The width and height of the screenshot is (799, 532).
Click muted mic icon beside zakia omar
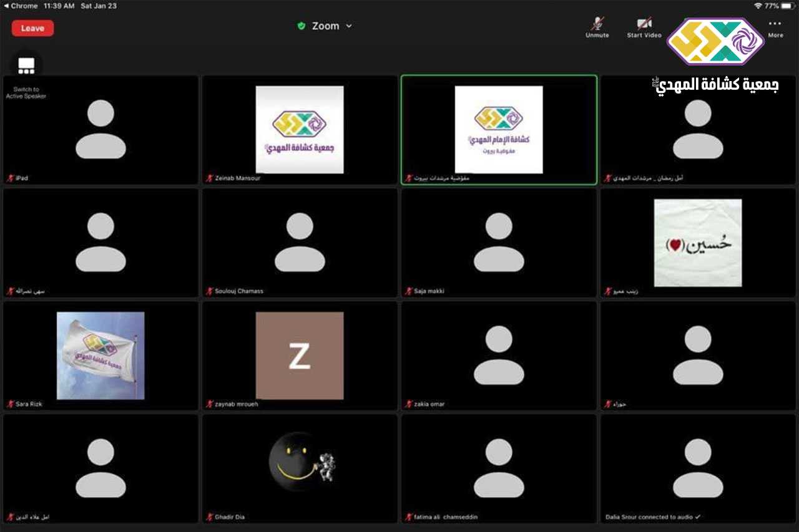coord(409,404)
